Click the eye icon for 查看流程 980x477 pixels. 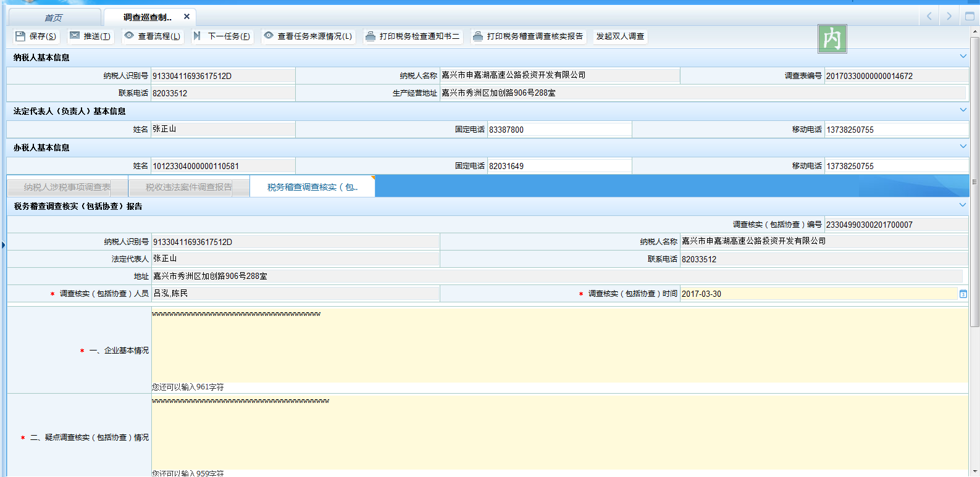(129, 36)
